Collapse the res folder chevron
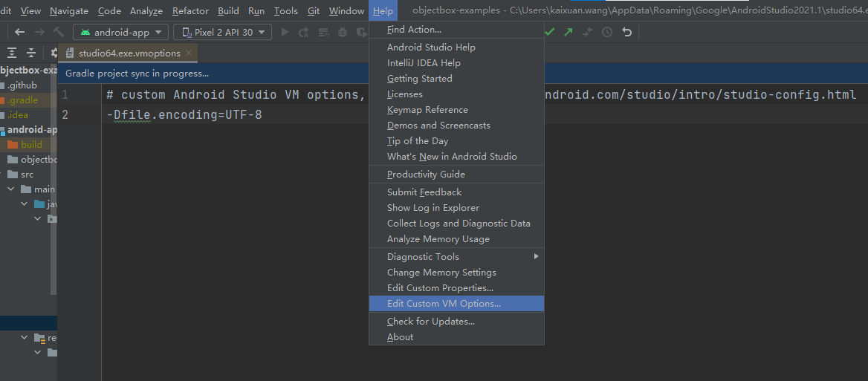The height and width of the screenshot is (381, 868). [25, 337]
